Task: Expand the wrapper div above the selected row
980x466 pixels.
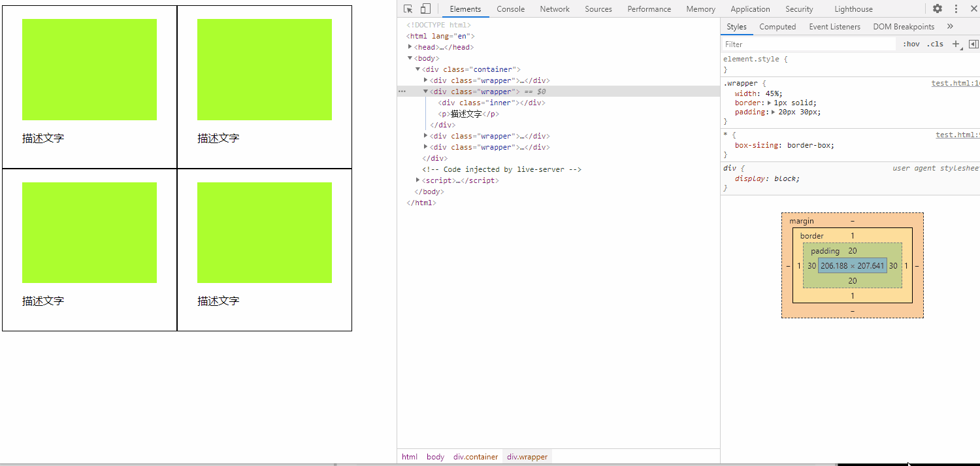Action: 426,80
